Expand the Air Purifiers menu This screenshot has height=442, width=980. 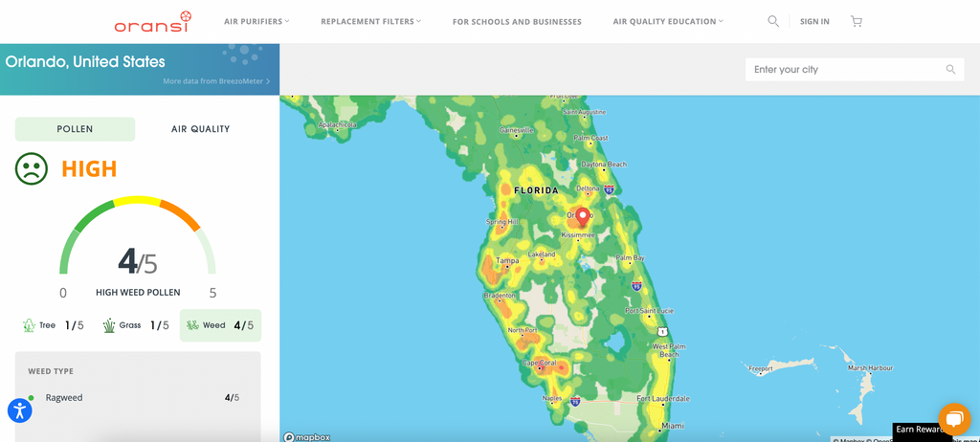pos(256,21)
